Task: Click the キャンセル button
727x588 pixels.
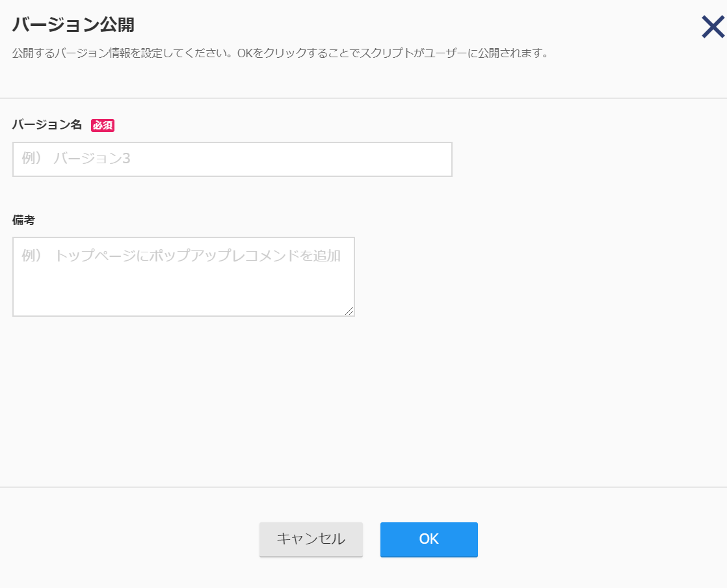Action: pyautogui.click(x=311, y=539)
